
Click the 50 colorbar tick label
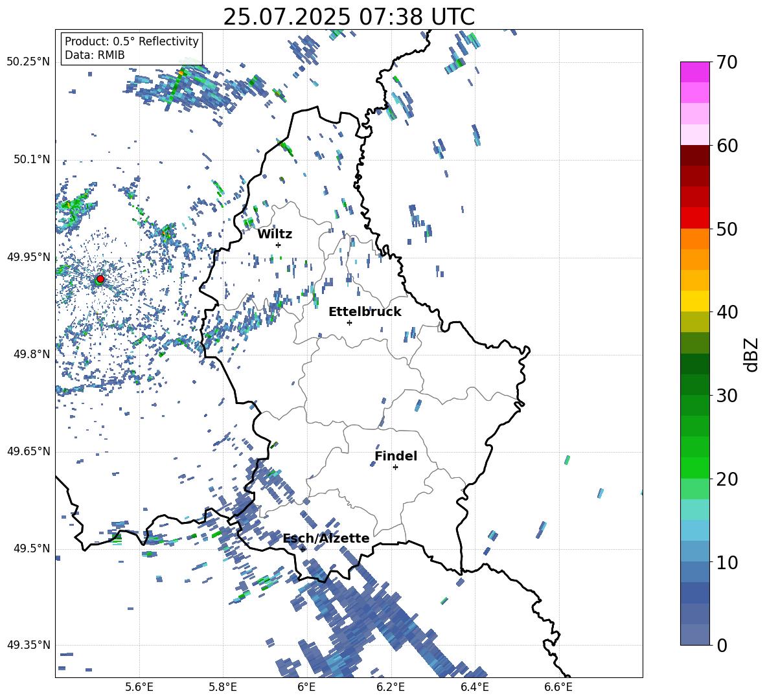[x=727, y=229]
